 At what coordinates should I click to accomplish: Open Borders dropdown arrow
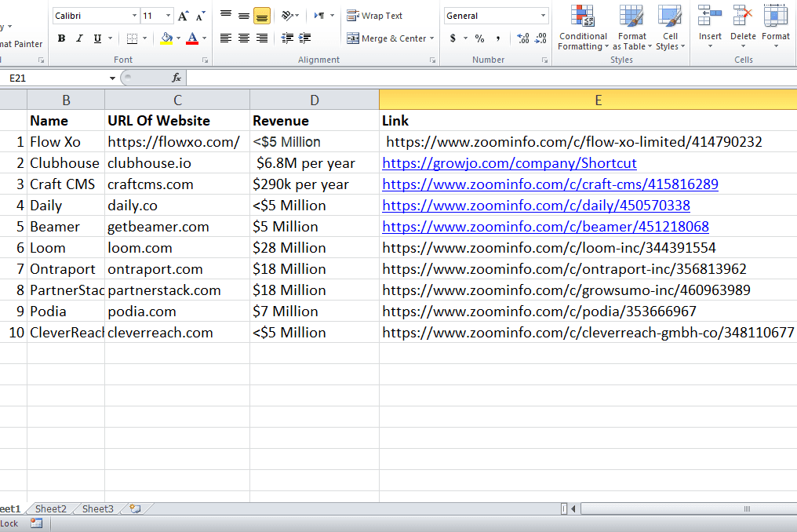pyautogui.click(x=145, y=38)
